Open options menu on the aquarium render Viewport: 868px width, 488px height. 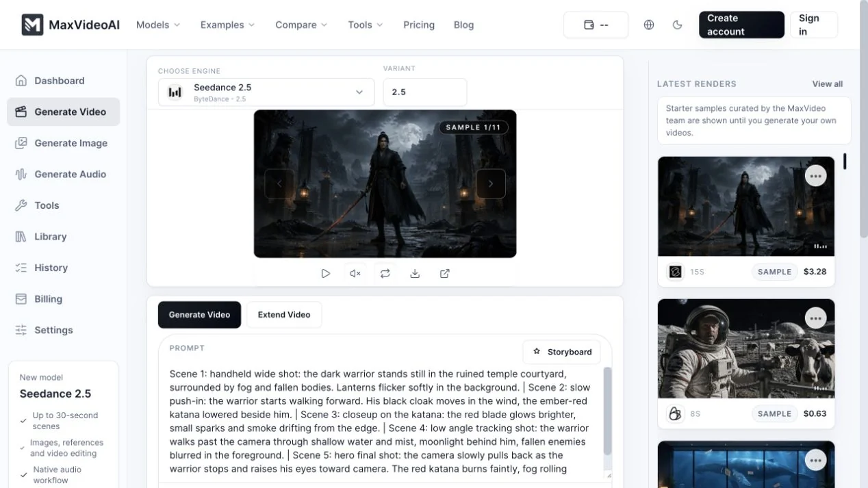coord(815,460)
